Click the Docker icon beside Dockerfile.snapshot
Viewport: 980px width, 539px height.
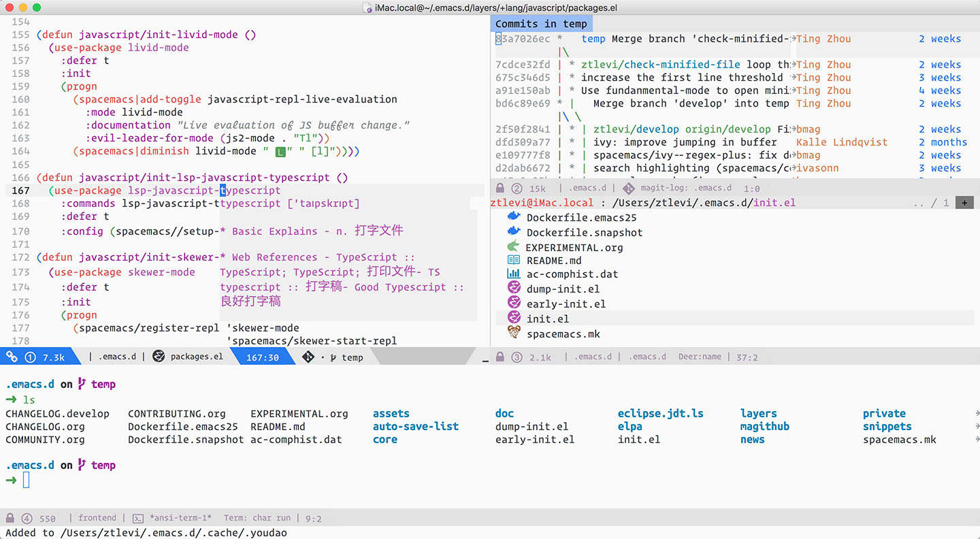(x=514, y=232)
